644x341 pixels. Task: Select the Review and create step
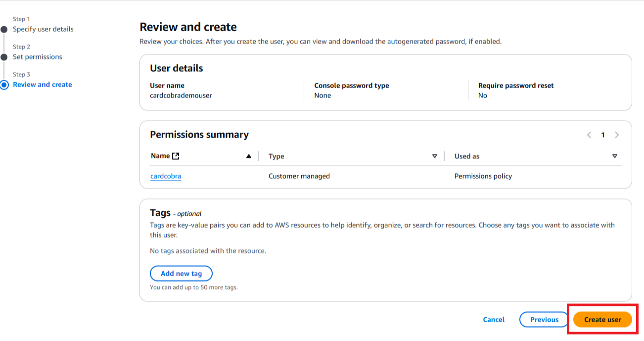(x=43, y=85)
